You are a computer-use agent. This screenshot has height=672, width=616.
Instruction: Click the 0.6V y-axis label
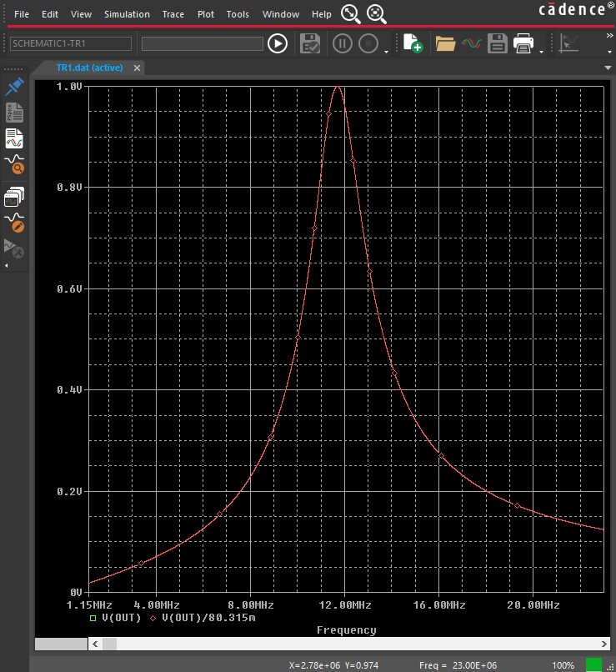click(x=69, y=288)
